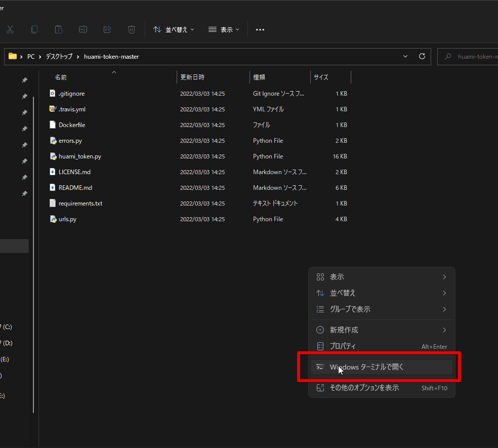
Task: Click the Paste clipboard icon
Action: click(x=59, y=29)
